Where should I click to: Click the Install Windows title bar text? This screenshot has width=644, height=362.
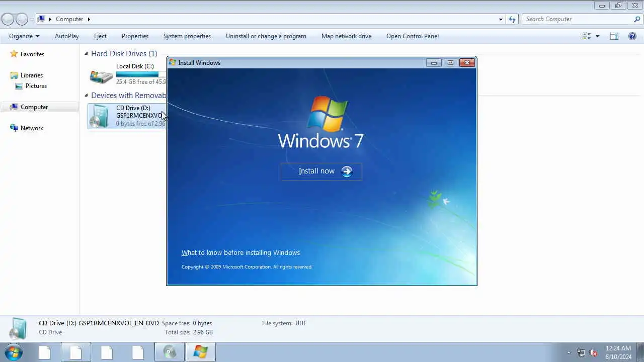(199, 63)
